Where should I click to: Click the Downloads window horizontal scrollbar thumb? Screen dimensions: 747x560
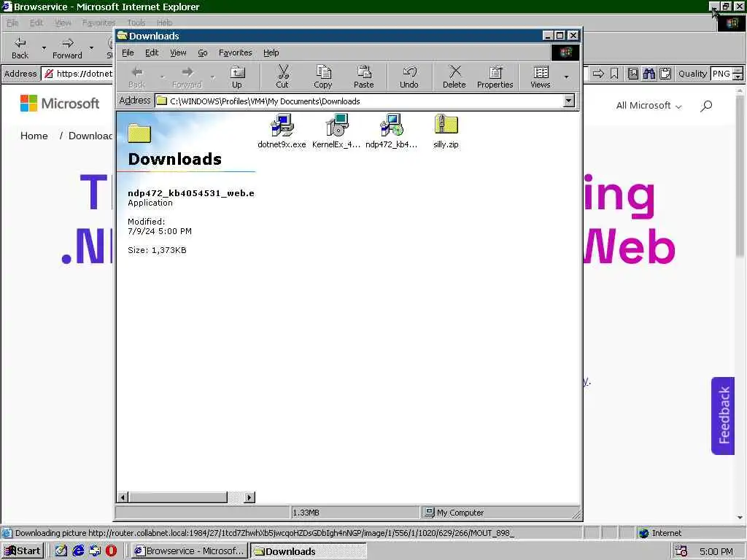[x=178, y=497]
